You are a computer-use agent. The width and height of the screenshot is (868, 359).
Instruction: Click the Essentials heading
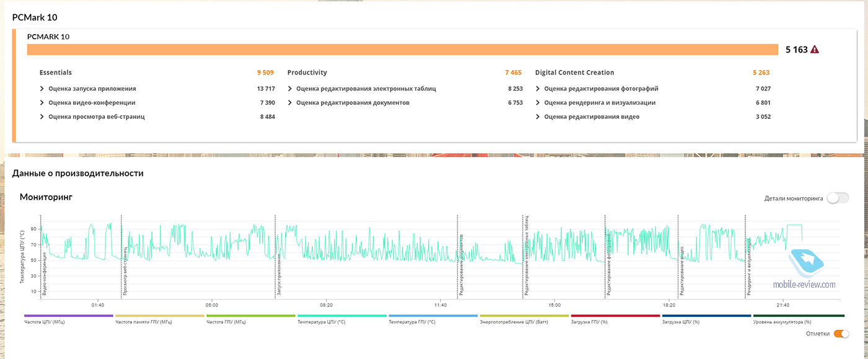[55, 73]
